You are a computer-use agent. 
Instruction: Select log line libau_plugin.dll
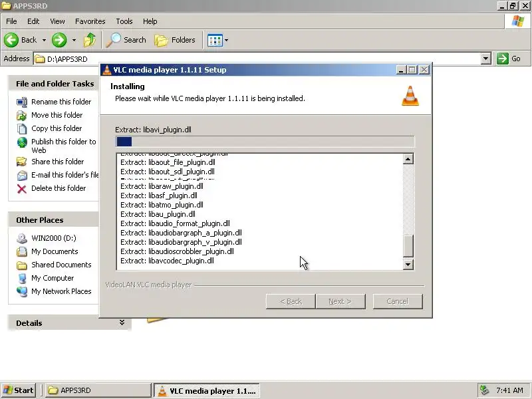coord(158,214)
